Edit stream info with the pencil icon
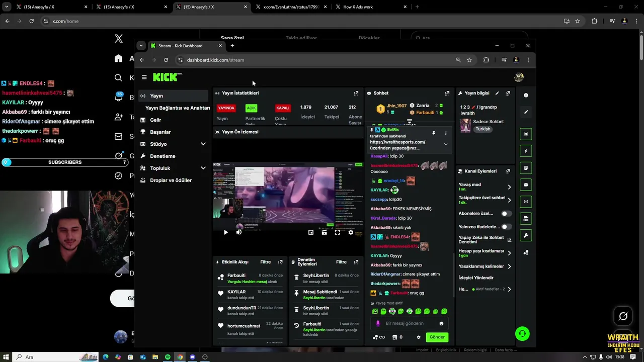The width and height of the screenshot is (644, 362). [497, 93]
